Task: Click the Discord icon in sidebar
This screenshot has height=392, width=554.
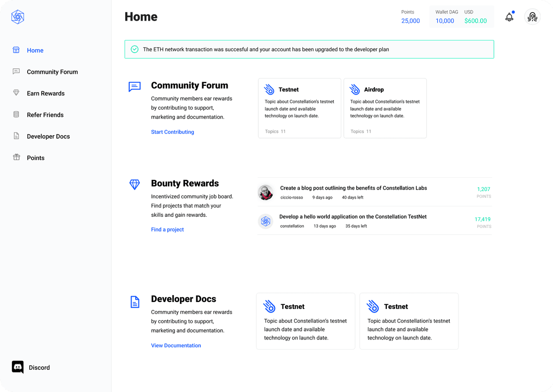Action: coord(18,367)
